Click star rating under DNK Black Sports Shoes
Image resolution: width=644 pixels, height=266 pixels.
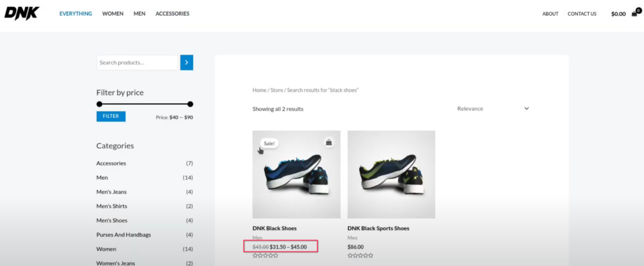point(360,256)
